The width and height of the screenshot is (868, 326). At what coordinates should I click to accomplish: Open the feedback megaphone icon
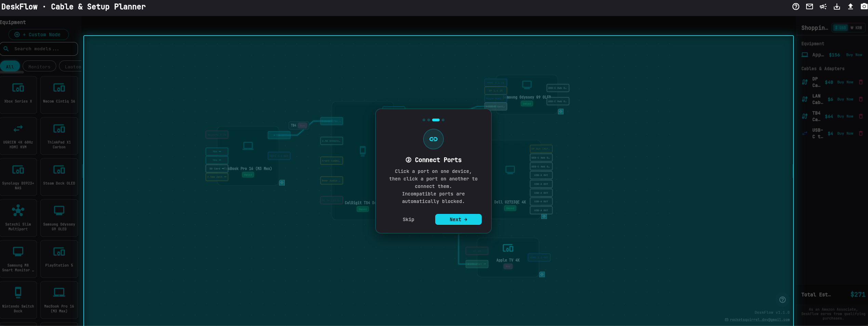point(823,6)
